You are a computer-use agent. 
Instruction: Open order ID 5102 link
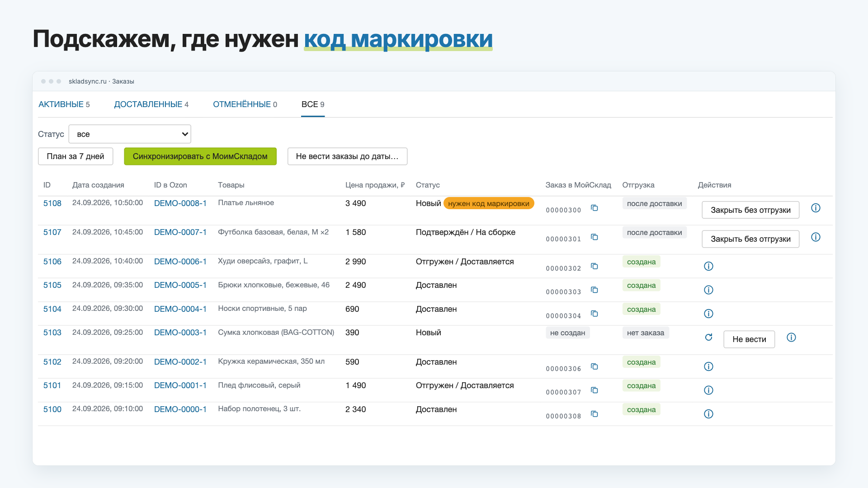point(52,362)
